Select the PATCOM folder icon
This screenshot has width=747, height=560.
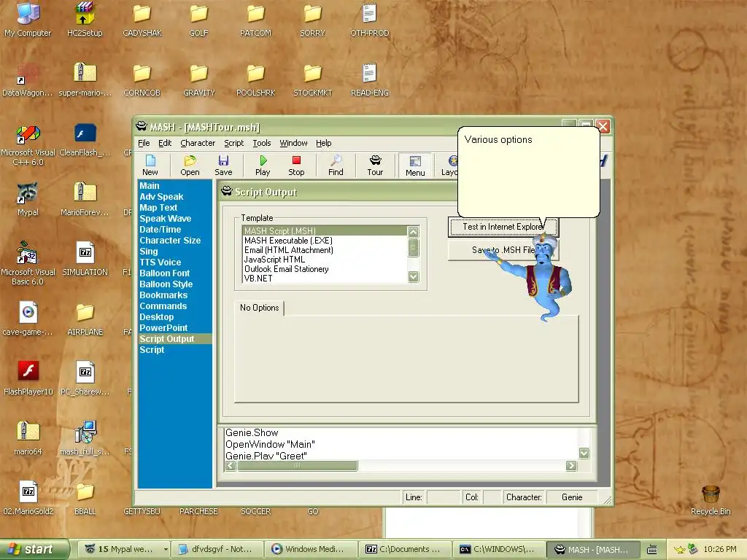tap(256, 20)
